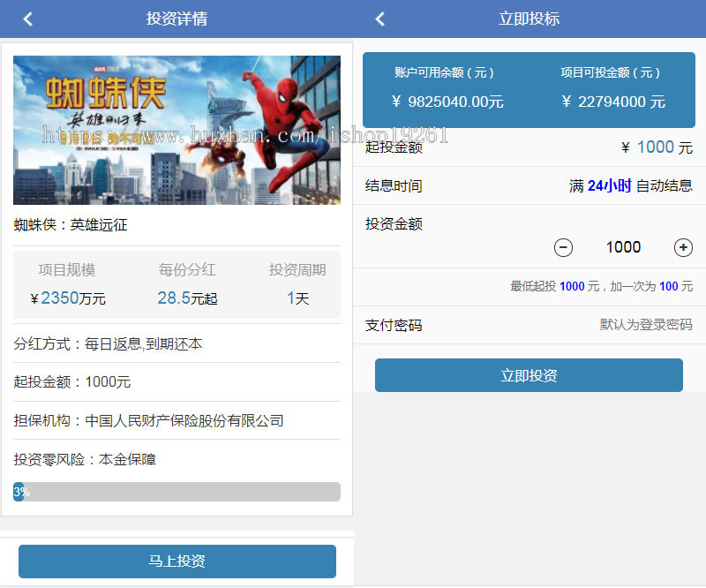Click the 投资零风险：本金保障 row
Screen dimensions: 706x588
pyautogui.click(x=177, y=459)
